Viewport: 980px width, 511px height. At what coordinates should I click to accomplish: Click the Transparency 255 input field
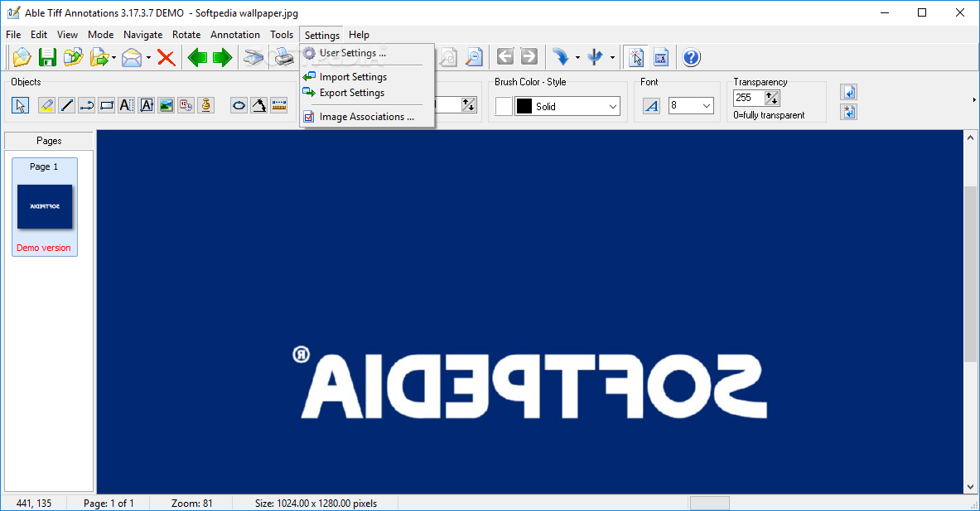point(749,98)
